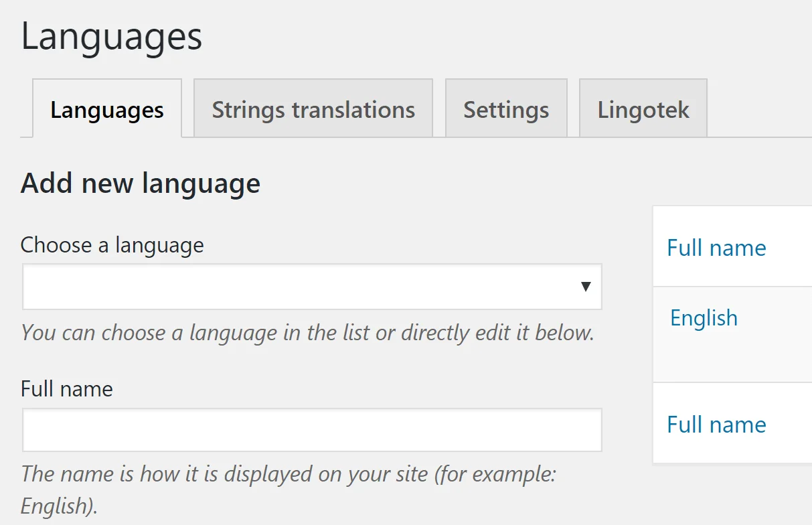This screenshot has height=525, width=812.
Task: Click the bottom Full name column header
Action: (x=716, y=425)
